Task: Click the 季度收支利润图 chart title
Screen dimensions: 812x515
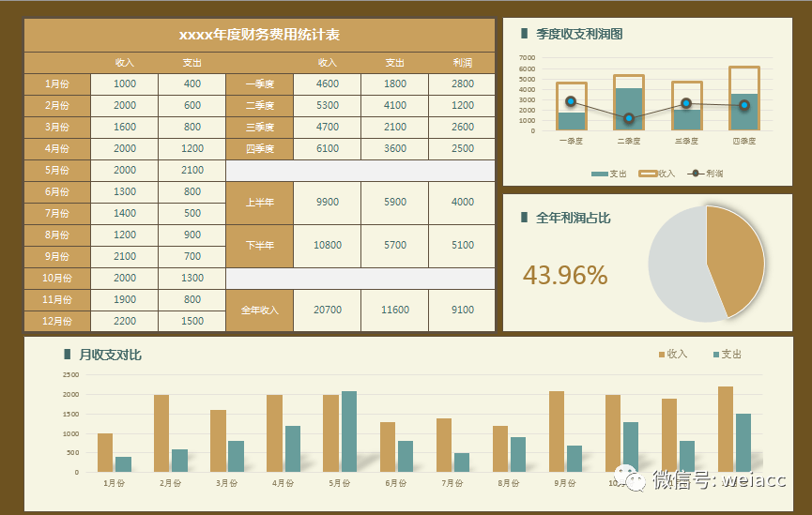Action: pos(579,34)
